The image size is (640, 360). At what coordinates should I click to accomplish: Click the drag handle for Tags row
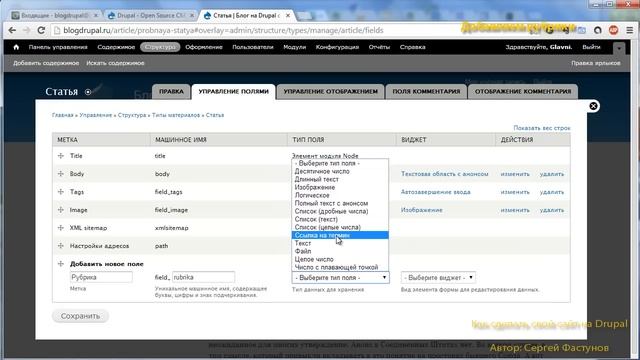coord(61,192)
